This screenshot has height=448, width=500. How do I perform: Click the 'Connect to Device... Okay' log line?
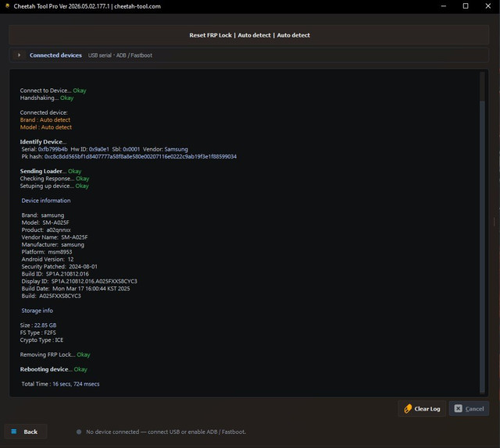53,91
